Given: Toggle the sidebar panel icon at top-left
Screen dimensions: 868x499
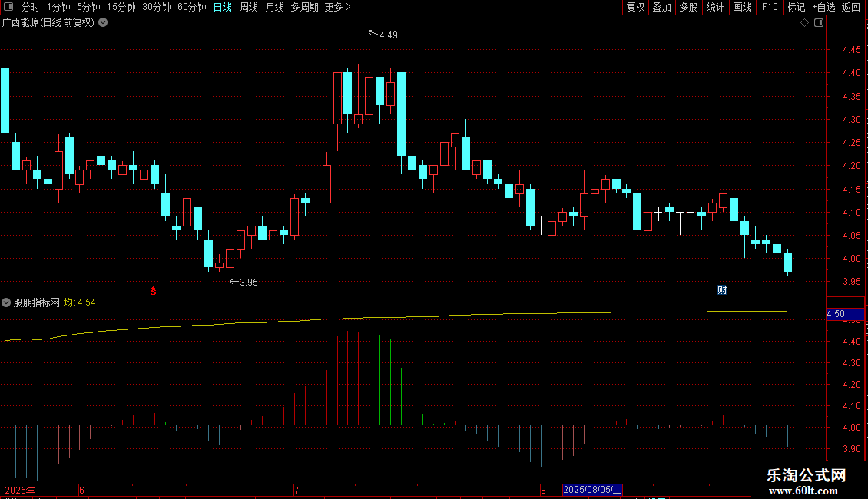Looking at the screenshot, I should tap(8, 7).
